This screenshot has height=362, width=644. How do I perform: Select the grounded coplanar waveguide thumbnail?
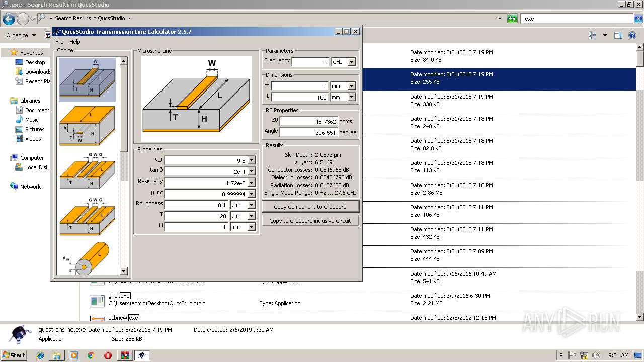(x=88, y=217)
